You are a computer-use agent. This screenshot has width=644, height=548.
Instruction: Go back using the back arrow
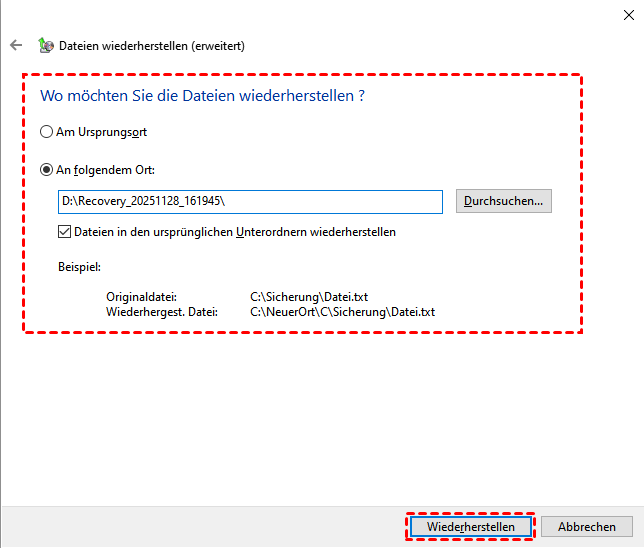coord(16,45)
